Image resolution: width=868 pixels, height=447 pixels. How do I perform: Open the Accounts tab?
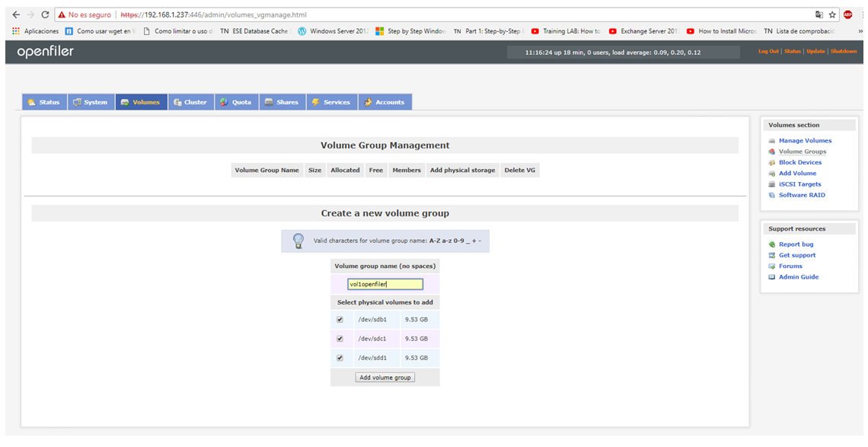(x=385, y=102)
